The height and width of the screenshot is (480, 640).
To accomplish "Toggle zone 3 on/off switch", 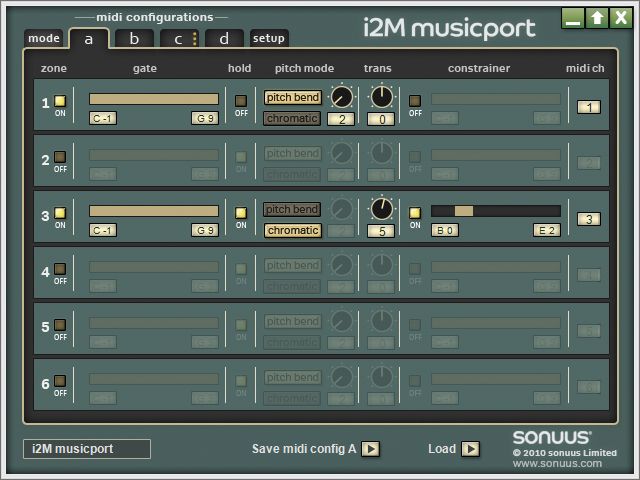I will 60,213.
